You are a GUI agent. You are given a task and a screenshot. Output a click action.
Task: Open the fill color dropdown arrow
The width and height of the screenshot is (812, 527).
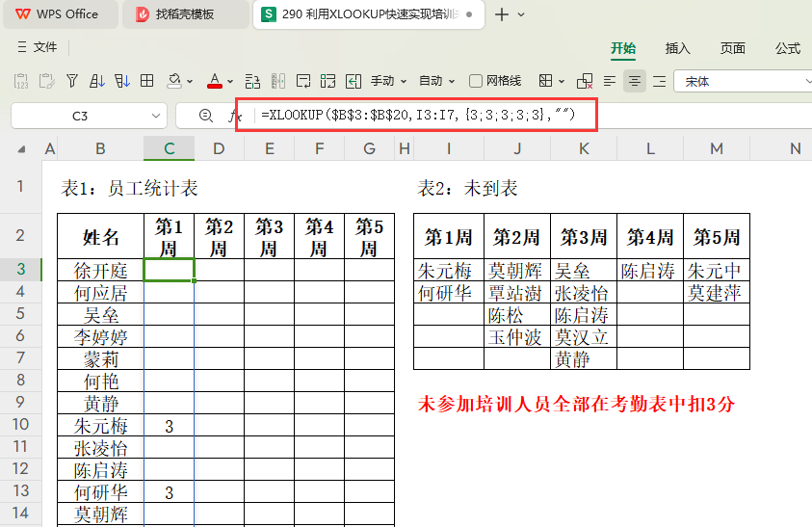pyautogui.click(x=190, y=81)
